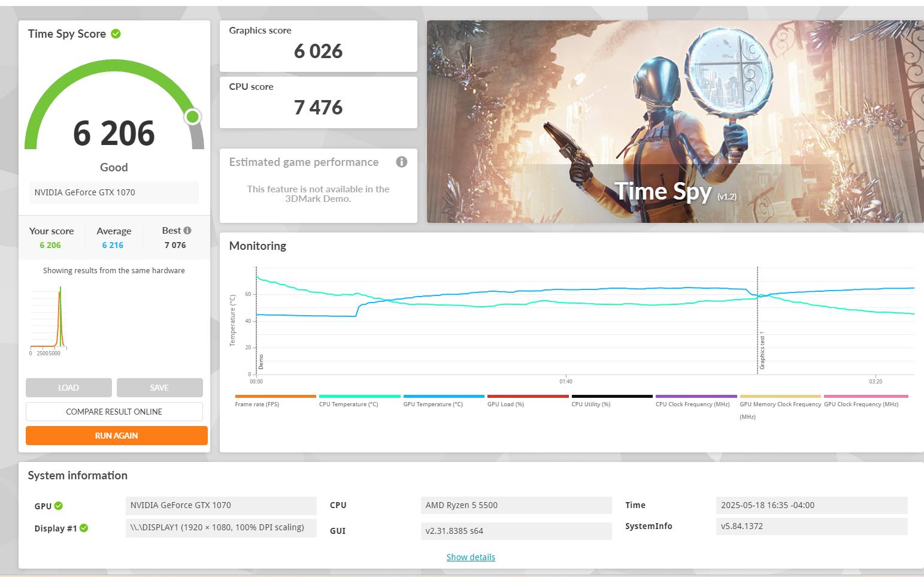Toggle the CPU Temperature (°C) legend series
The height and width of the screenshot is (577, 924).
tap(359, 400)
